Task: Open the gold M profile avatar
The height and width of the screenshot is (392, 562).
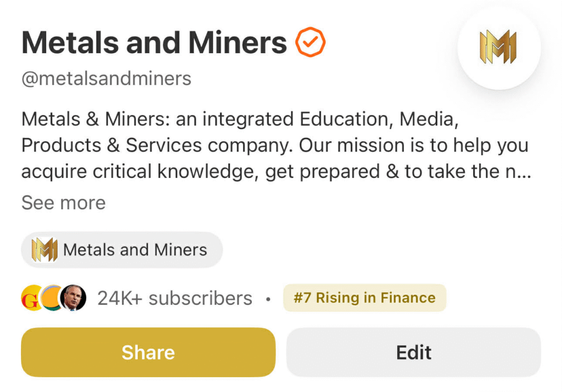Action: [499, 47]
